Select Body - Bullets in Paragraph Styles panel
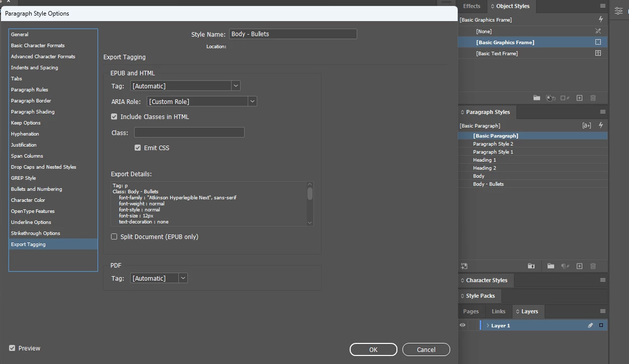The width and height of the screenshot is (629, 364). point(533,184)
